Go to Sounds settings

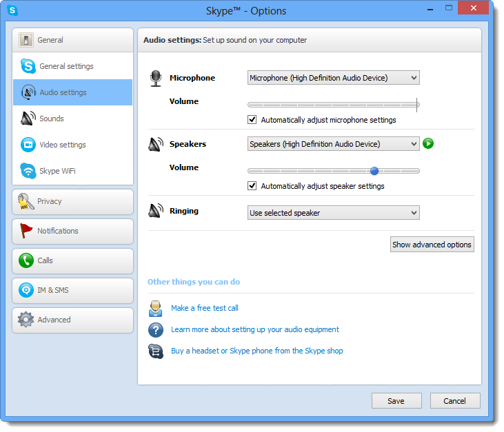(x=72, y=119)
